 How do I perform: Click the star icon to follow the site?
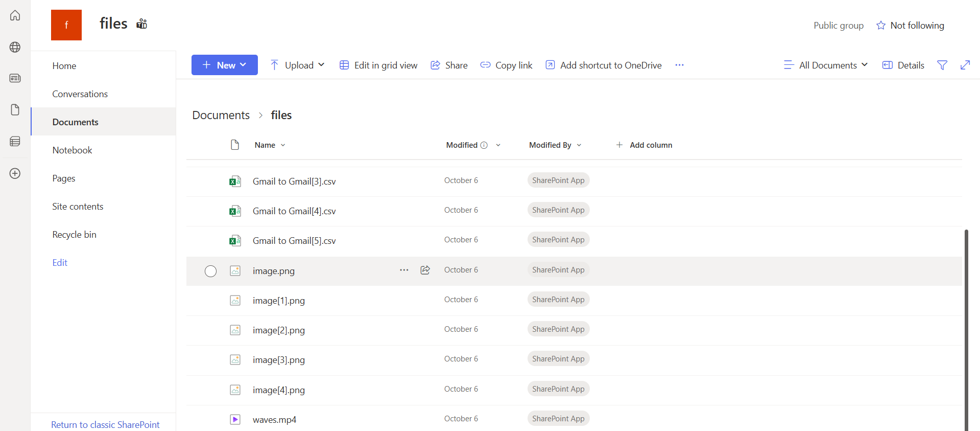881,26
